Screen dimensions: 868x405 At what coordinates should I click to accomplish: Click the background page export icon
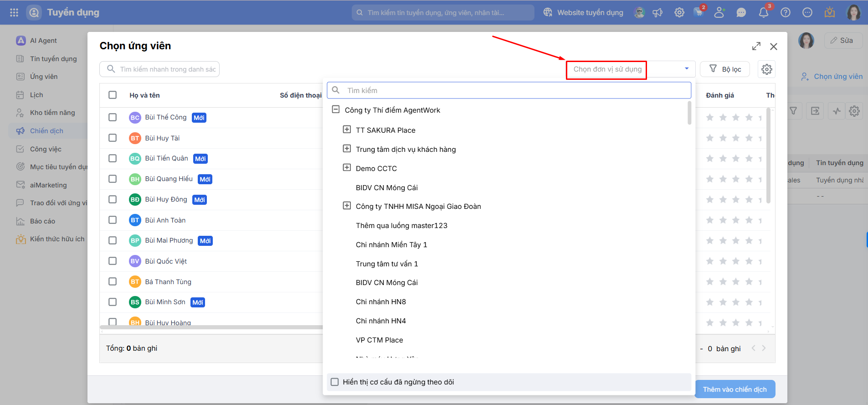tap(815, 111)
